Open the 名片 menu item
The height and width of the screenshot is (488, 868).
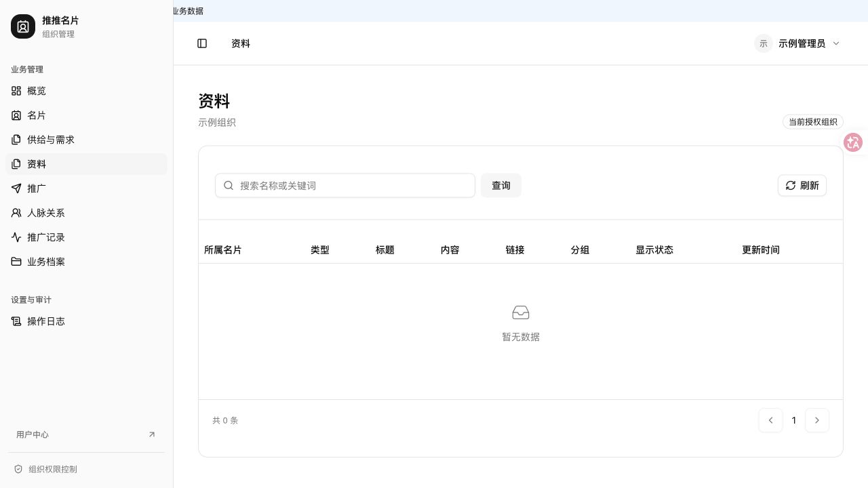tap(86, 115)
